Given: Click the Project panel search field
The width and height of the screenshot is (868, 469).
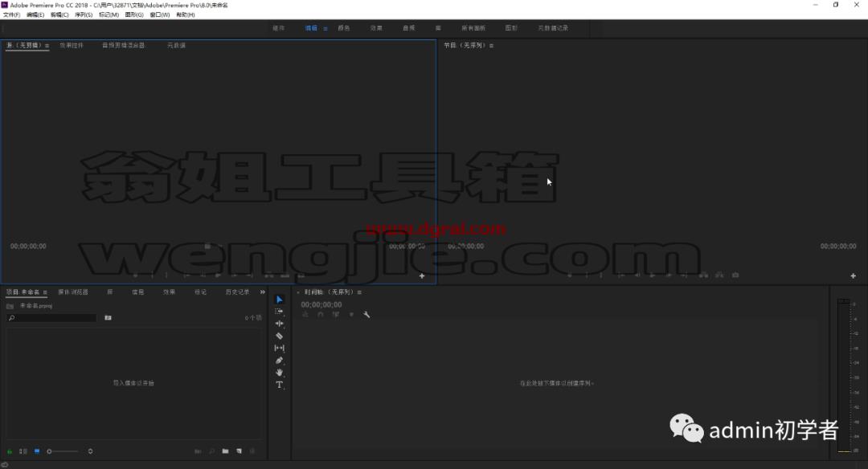Looking at the screenshot, I should (51, 318).
